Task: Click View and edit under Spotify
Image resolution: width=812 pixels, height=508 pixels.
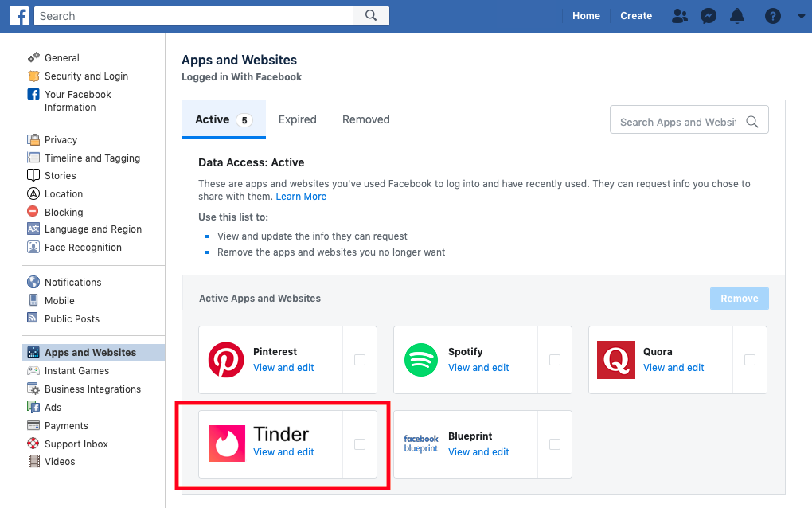Action: point(478,367)
